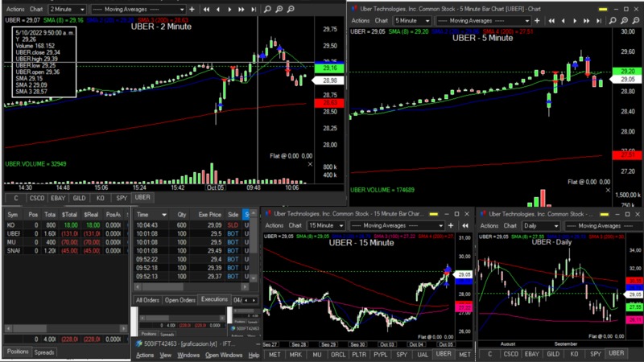Click the plus icon in the 2 Minute chart toolbar
644x362 pixels.
click(191, 9)
